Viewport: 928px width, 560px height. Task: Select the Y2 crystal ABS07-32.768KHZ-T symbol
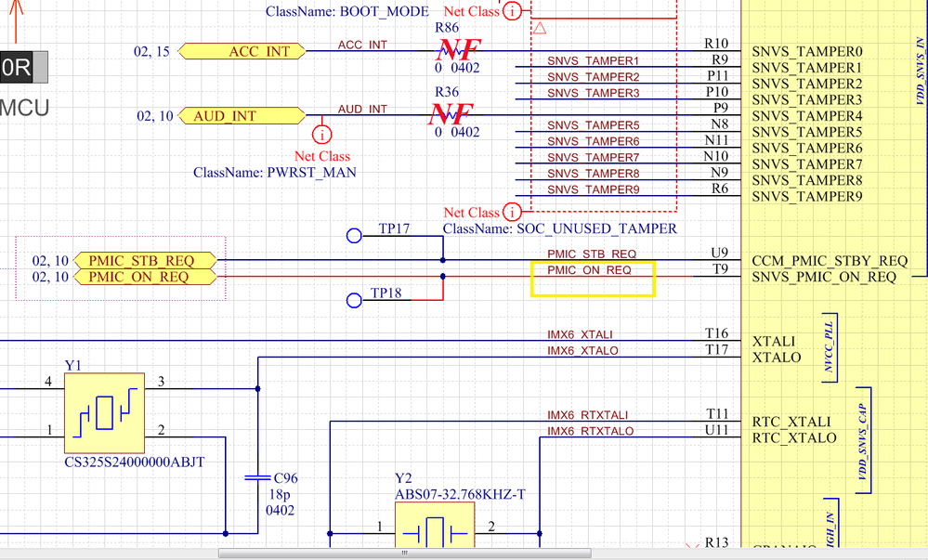[x=435, y=526]
